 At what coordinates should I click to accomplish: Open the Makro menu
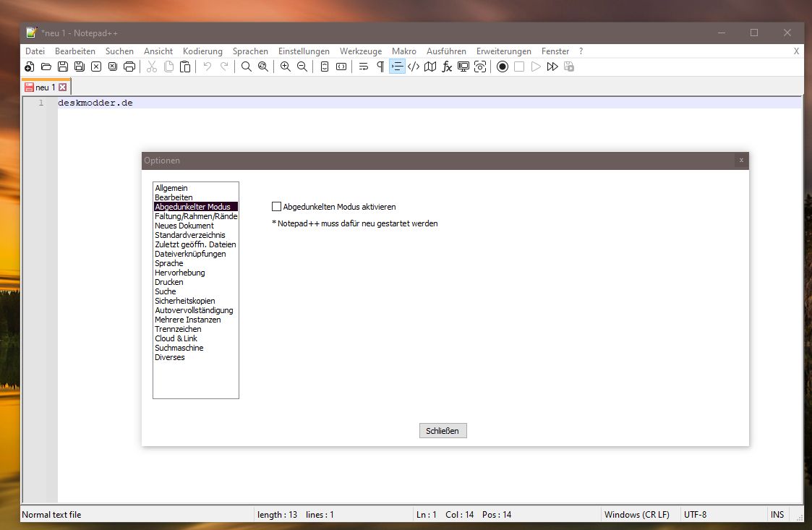pyautogui.click(x=404, y=51)
